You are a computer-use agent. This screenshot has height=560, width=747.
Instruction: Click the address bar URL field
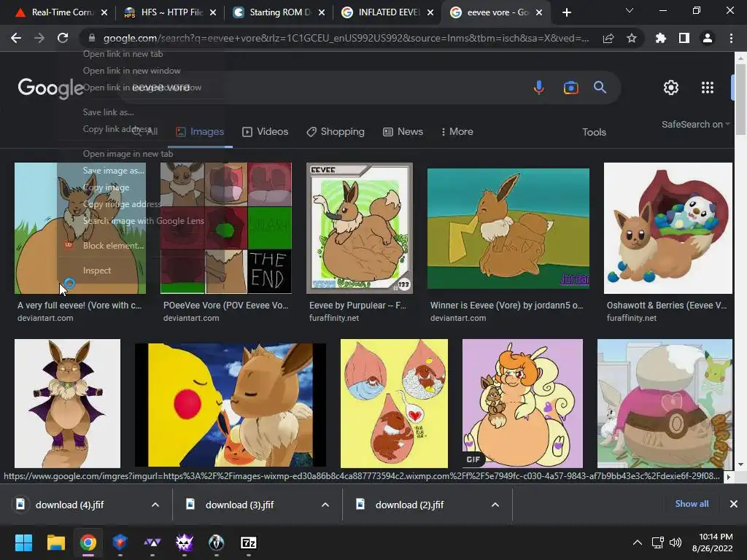(346, 38)
